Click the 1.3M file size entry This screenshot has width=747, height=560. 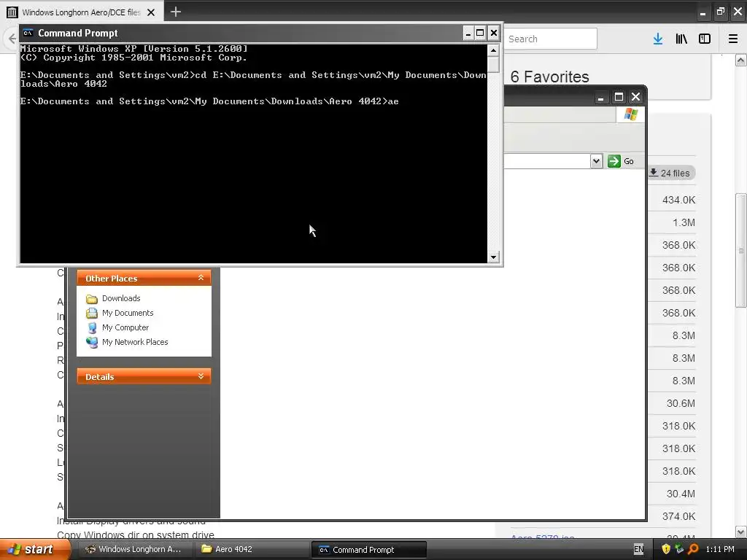684,222
